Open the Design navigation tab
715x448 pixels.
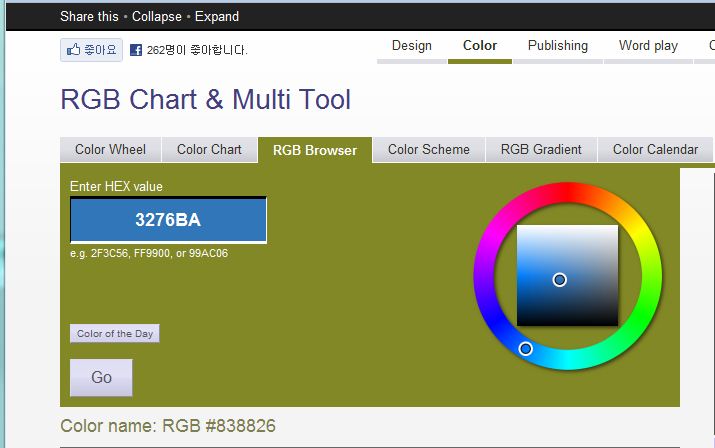tap(412, 48)
